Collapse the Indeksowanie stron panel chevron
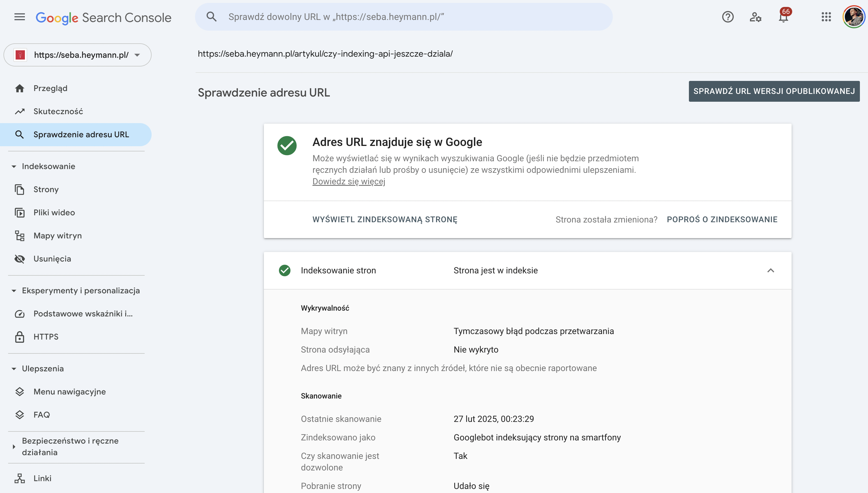Screen dimensions: 868x493 tap(771, 270)
